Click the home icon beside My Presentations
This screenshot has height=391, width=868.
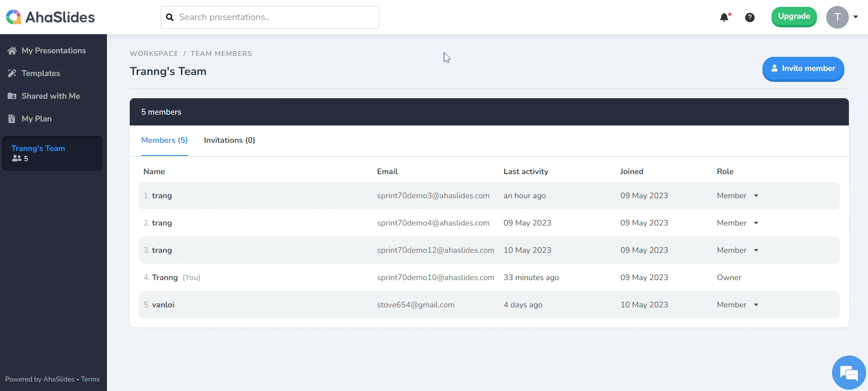click(12, 50)
